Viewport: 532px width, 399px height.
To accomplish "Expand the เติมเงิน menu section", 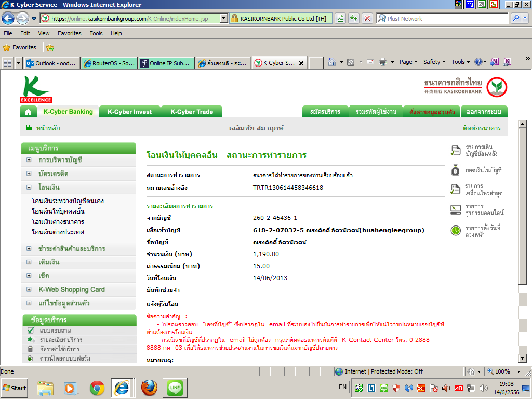I will click(29, 262).
